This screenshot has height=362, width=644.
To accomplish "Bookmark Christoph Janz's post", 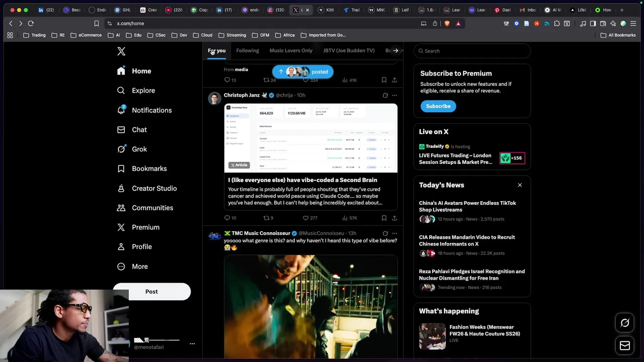I will coord(384,218).
